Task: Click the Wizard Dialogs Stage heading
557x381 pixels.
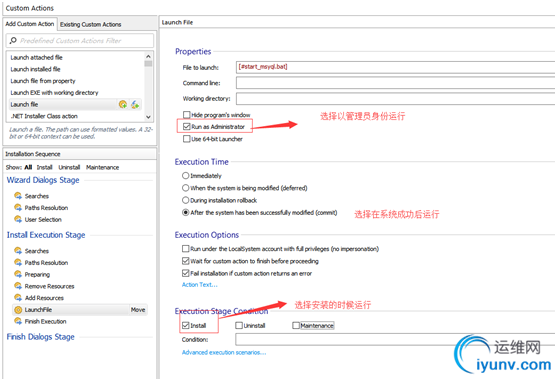Action: tap(43, 180)
